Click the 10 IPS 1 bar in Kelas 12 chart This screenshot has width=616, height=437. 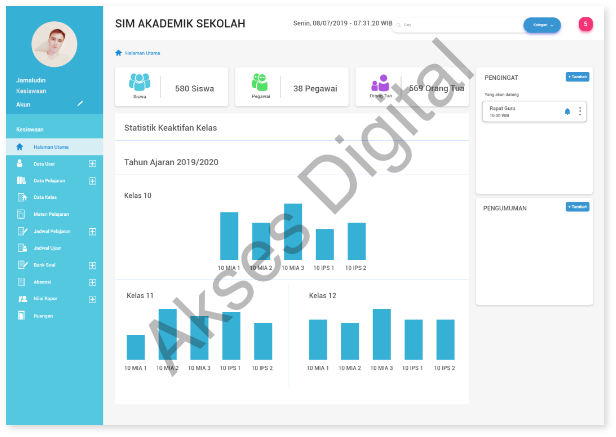click(414, 340)
